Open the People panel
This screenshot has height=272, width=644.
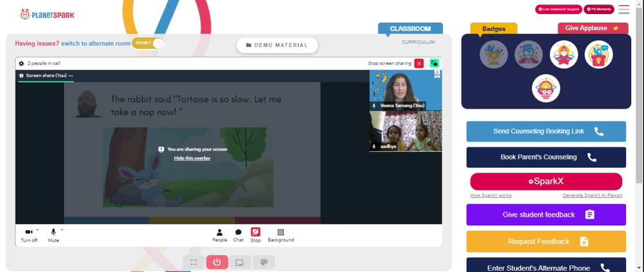click(x=220, y=235)
